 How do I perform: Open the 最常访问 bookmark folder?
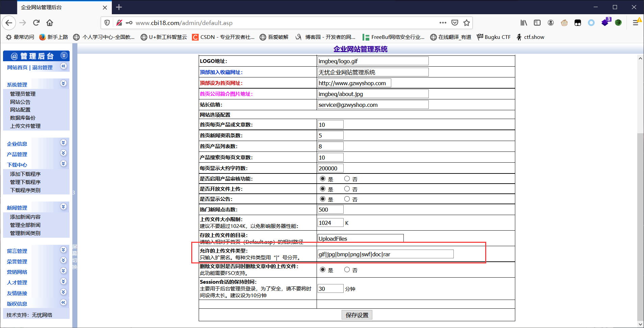[x=20, y=37]
